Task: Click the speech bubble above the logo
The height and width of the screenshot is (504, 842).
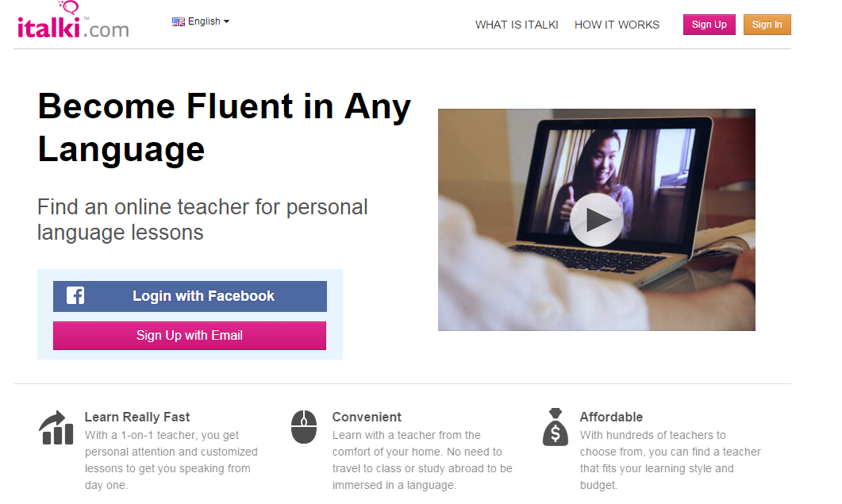Action: [x=69, y=7]
